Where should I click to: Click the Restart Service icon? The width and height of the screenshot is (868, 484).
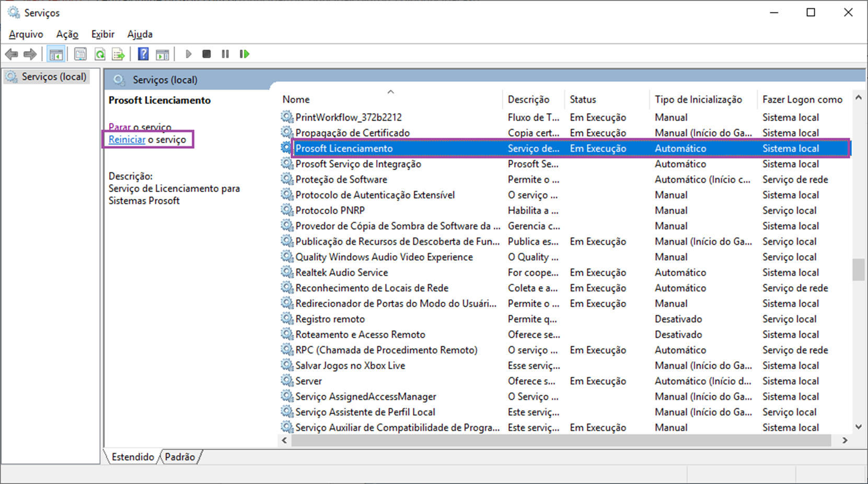point(244,54)
